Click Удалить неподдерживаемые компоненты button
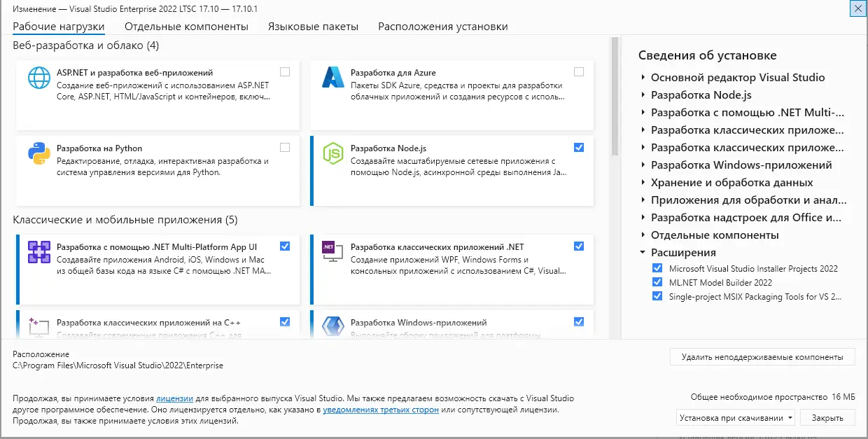This screenshot has width=868, height=439. (x=762, y=357)
